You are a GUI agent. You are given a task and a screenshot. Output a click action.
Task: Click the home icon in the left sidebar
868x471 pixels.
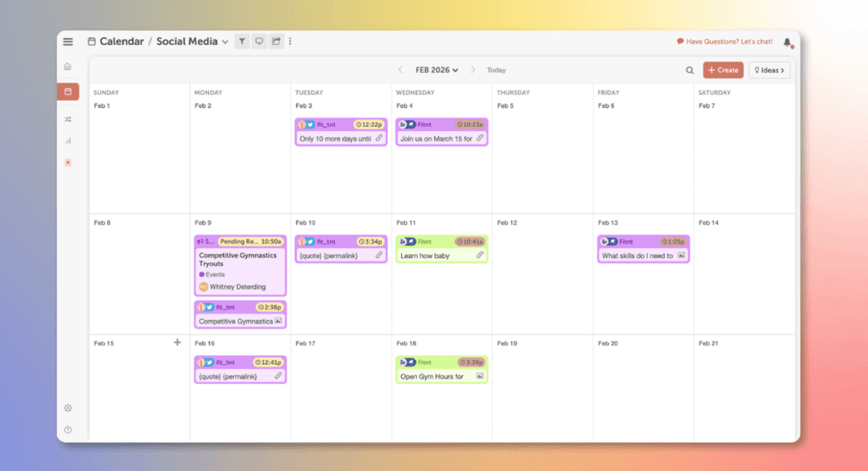click(68, 67)
